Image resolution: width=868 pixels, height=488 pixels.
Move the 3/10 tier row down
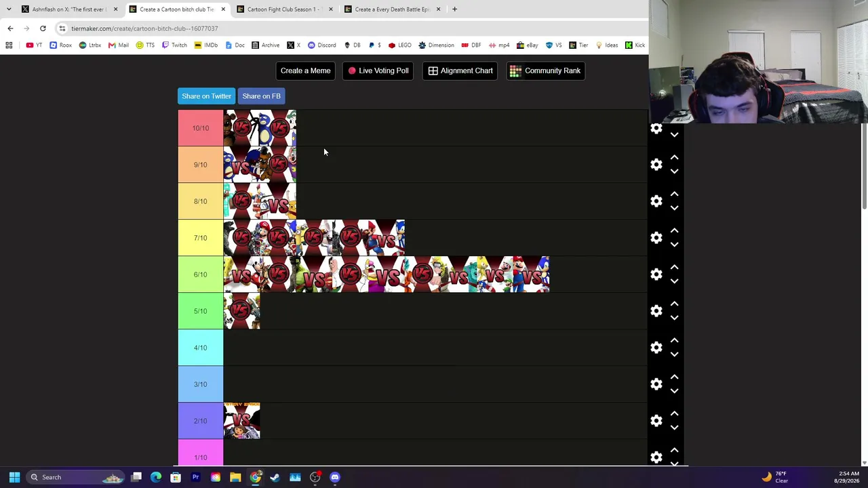[x=674, y=391]
